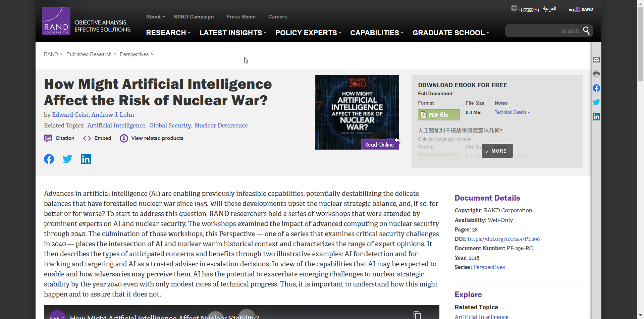Click the 'Document Details' heading
This screenshot has width=644, height=319.
point(487,198)
